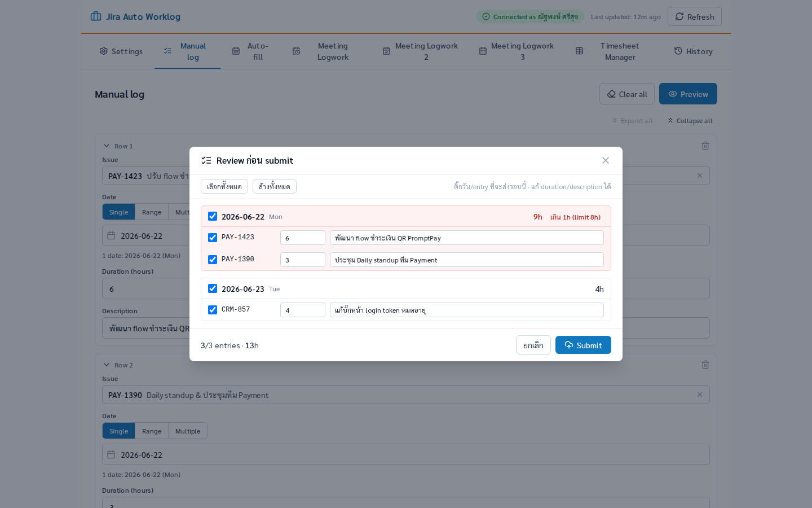Click the Review dialog checklist icon
This screenshot has width=812, height=508.
coord(206,160)
